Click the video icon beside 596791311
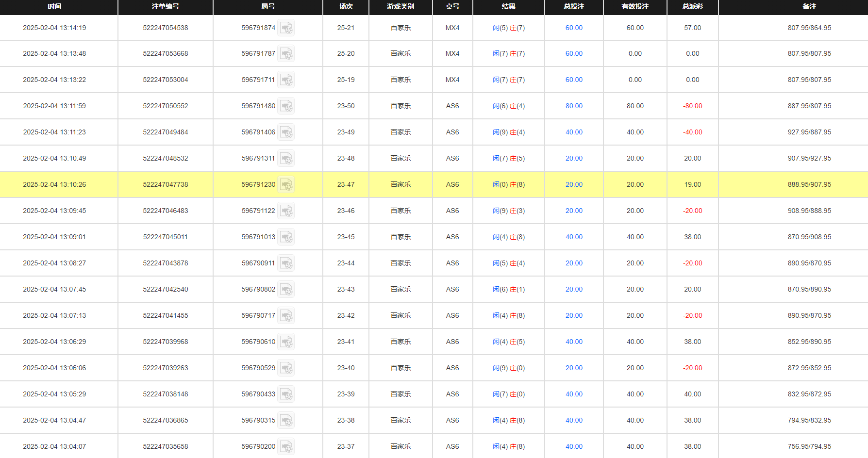868x458 pixels. (x=286, y=159)
